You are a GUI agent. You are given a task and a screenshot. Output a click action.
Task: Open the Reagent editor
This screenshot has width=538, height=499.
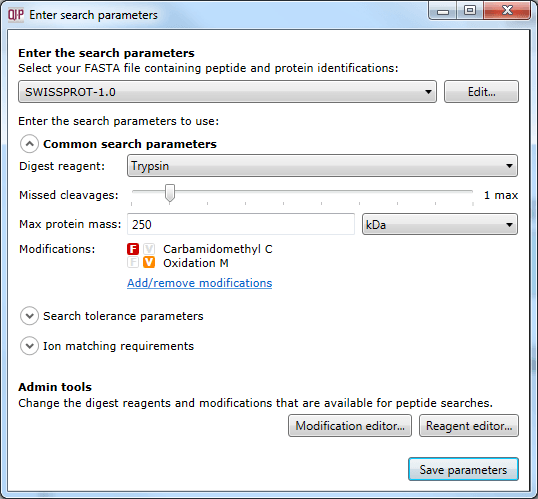[x=469, y=426]
